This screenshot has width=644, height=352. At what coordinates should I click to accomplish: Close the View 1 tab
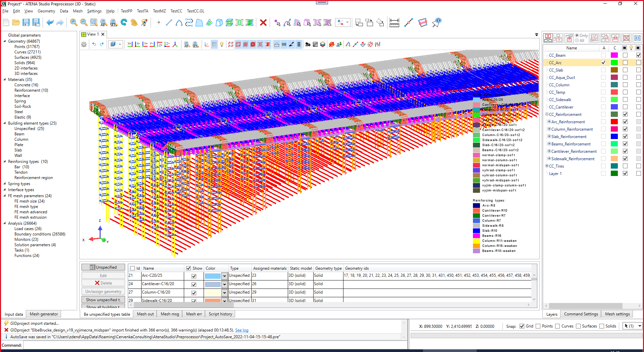(103, 34)
